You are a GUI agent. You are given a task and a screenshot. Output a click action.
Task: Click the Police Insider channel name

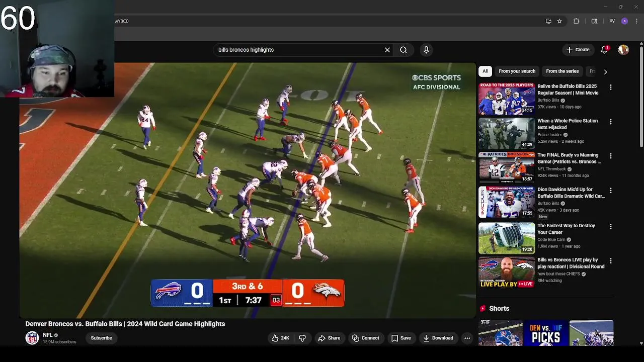click(x=549, y=135)
